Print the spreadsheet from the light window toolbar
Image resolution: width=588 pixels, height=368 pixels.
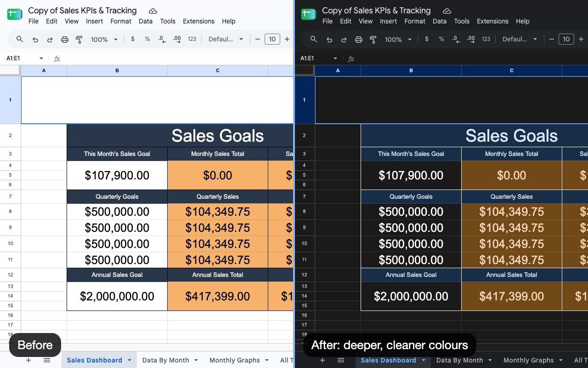coord(65,40)
